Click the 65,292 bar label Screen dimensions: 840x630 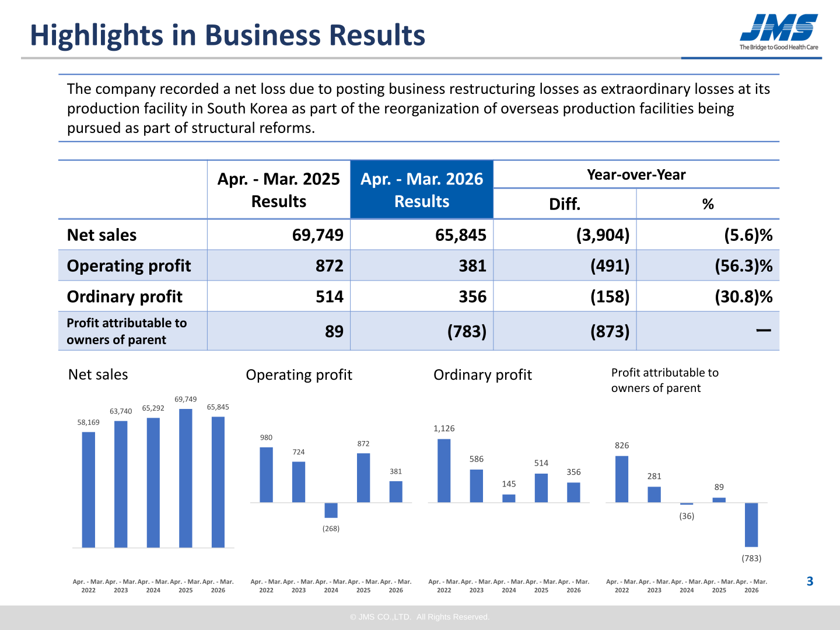coord(153,408)
